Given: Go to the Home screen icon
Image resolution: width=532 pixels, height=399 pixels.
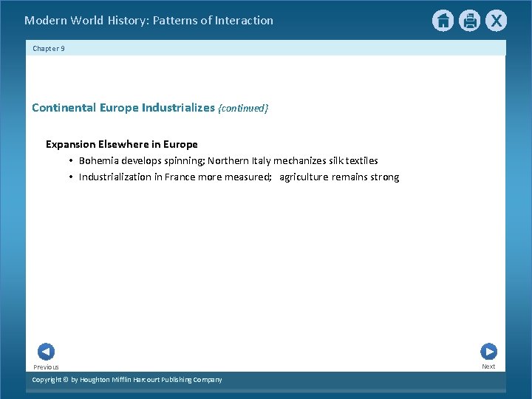Looking at the screenshot, I should coord(443,21).
